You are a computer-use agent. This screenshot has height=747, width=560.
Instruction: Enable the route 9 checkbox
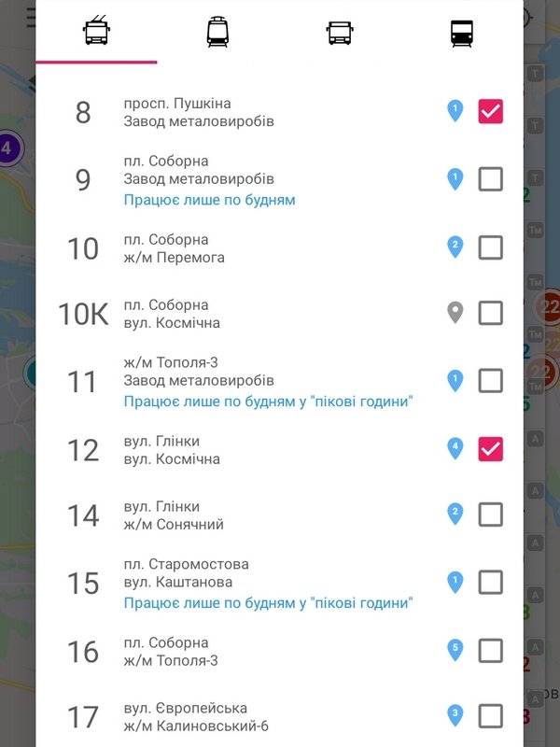pos(491,178)
